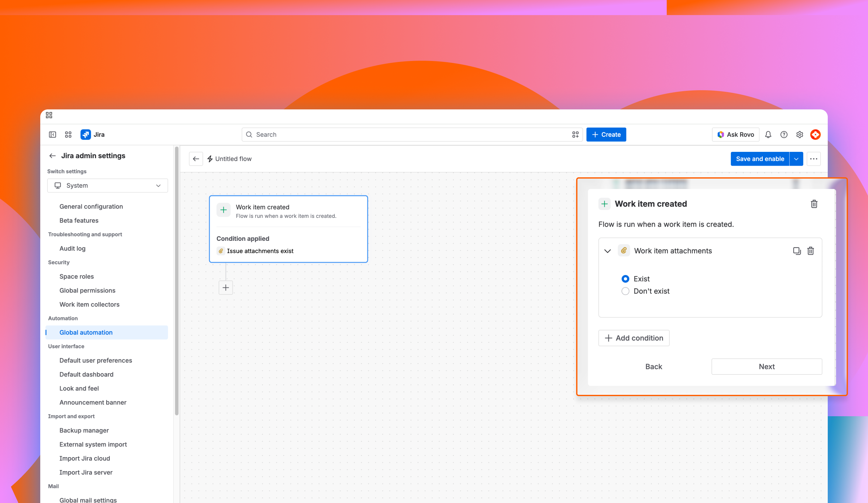Open Beta features page
Screen dimensions: 868x503
(x=79, y=220)
